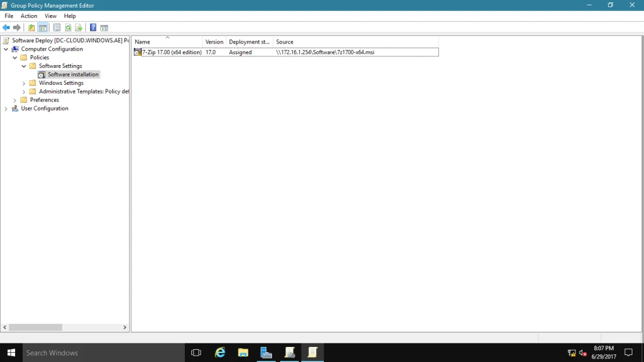Click the User Configuration node icon

tap(15, 108)
